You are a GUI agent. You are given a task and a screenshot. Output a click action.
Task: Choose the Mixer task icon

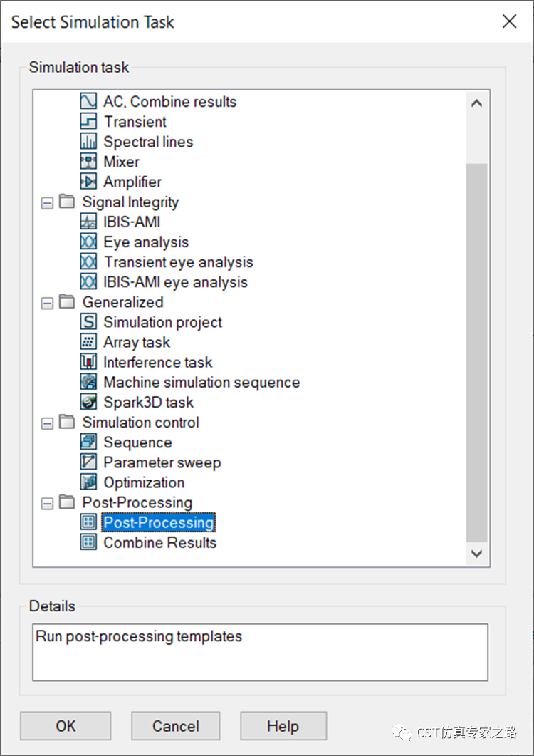point(88,162)
